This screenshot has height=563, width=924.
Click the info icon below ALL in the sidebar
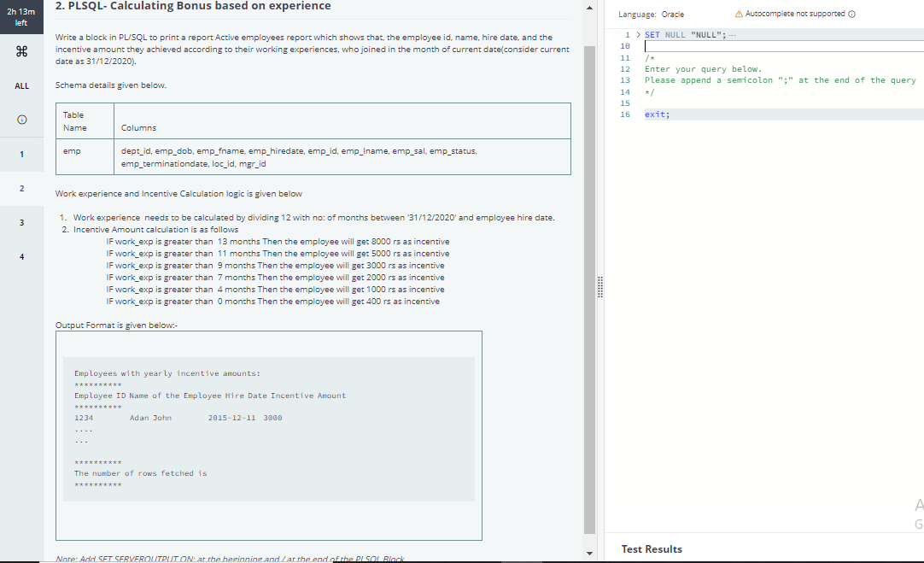pos(21,120)
